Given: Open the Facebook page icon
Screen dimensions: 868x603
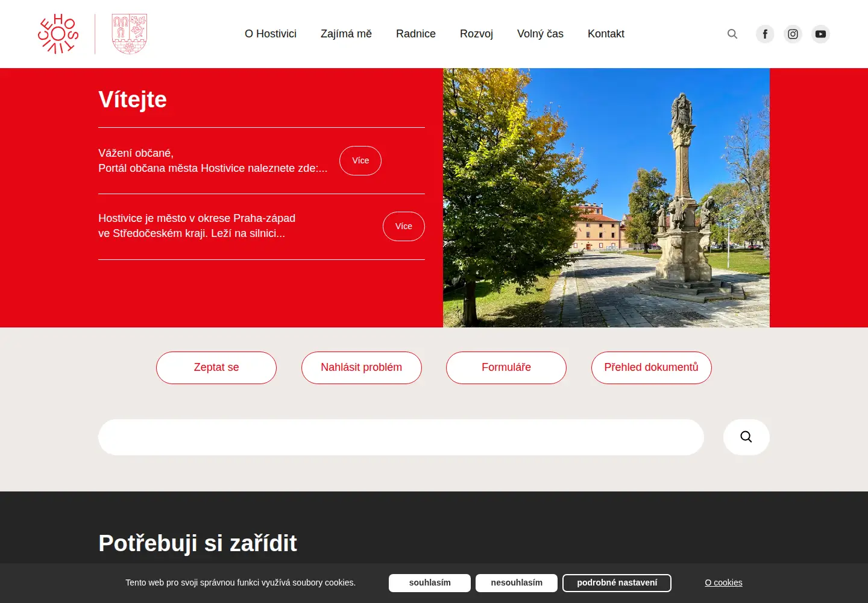Looking at the screenshot, I should coord(765,34).
